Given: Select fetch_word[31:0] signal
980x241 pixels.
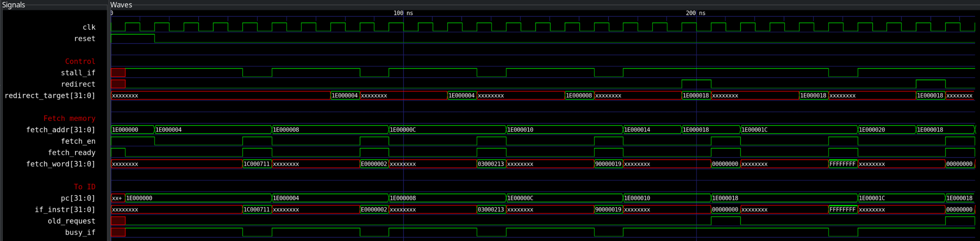Looking at the screenshot, I should coord(60,163).
